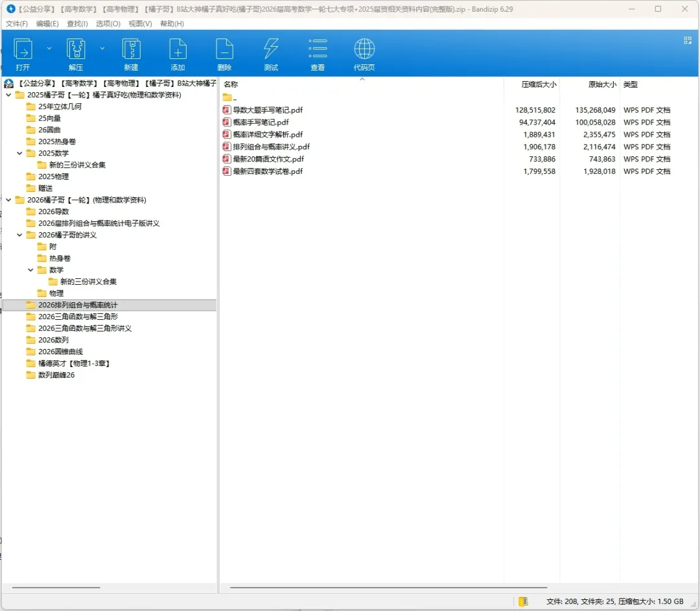
Task: Click the status text 文件: 208, 文件夹: 25
Action: pos(581,601)
